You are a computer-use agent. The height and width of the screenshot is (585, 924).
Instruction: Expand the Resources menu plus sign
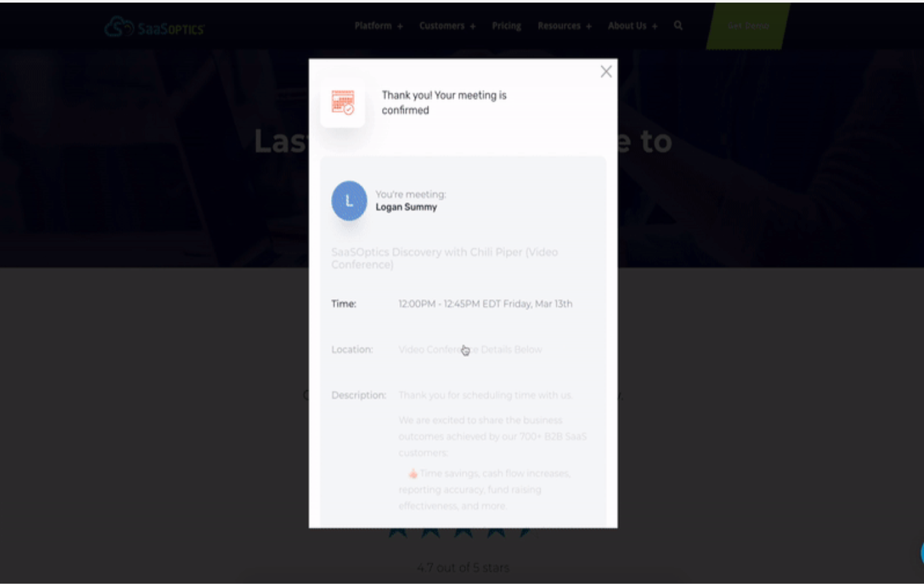(588, 26)
